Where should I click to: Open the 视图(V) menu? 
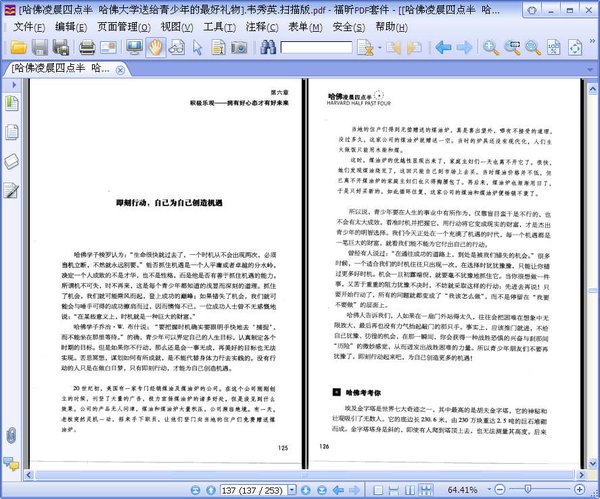177,27
